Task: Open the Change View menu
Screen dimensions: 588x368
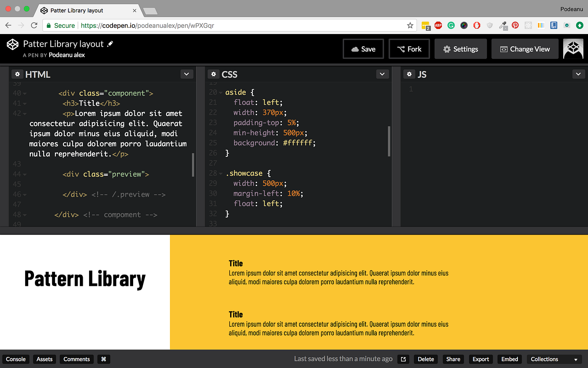Action: click(x=525, y=49)
